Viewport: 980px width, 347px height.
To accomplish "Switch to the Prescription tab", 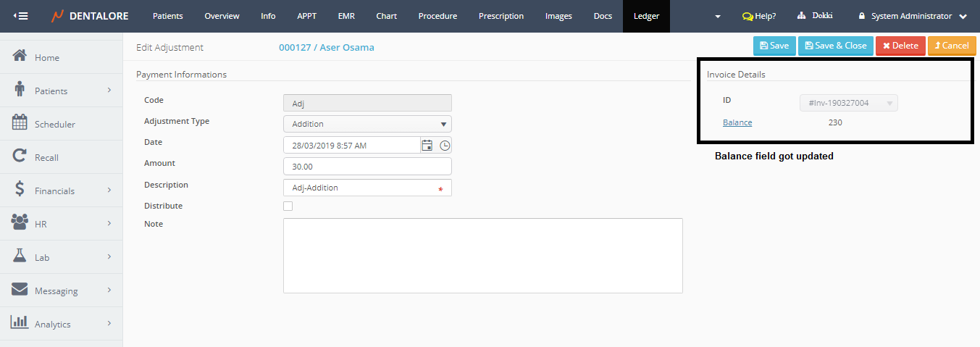I will [x=501, y=16].
